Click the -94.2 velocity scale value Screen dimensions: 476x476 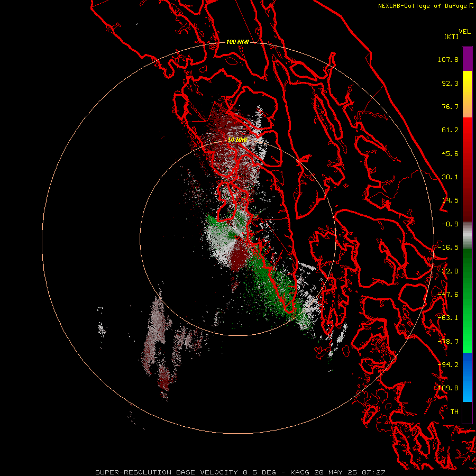(x=448, y=365)
